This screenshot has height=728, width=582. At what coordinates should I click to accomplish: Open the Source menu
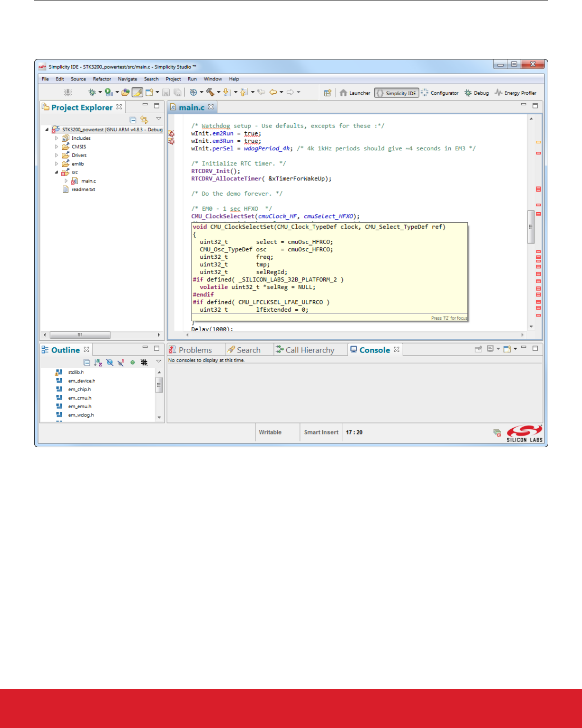tap(78, 79)
